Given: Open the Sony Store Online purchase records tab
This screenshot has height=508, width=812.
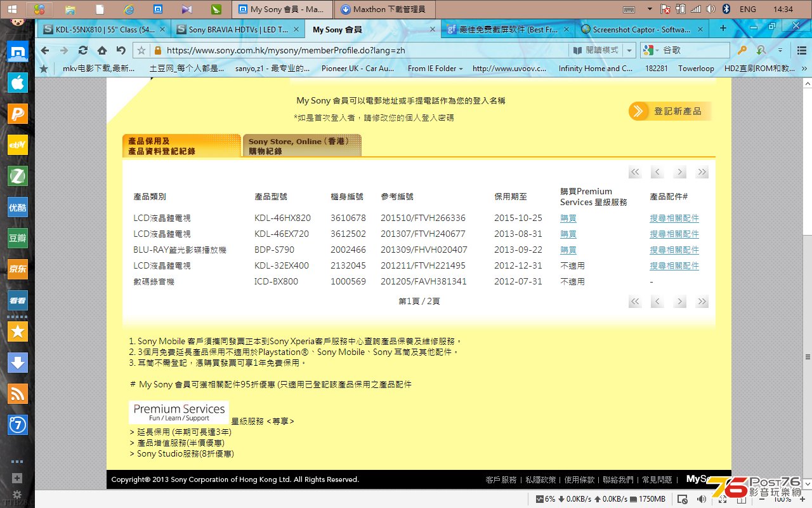Looking at the screenshot, I should coord(302,146).
